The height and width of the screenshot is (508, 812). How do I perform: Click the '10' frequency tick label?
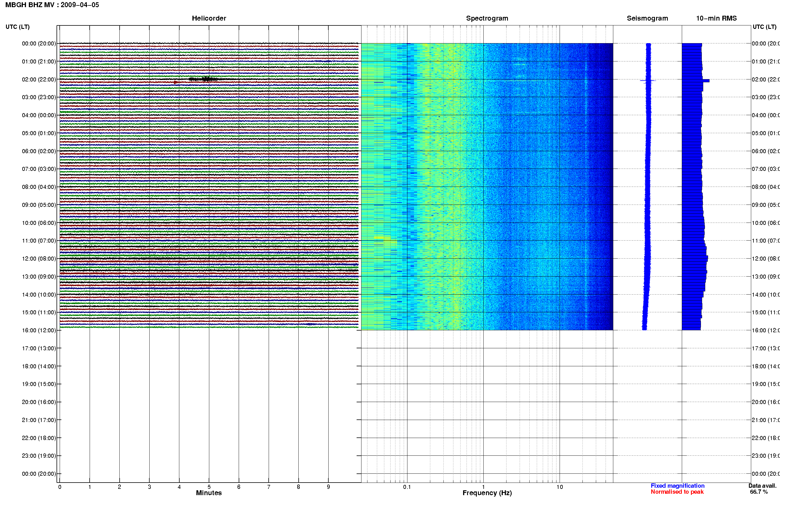pyautogui.click(x=560, y=487)
